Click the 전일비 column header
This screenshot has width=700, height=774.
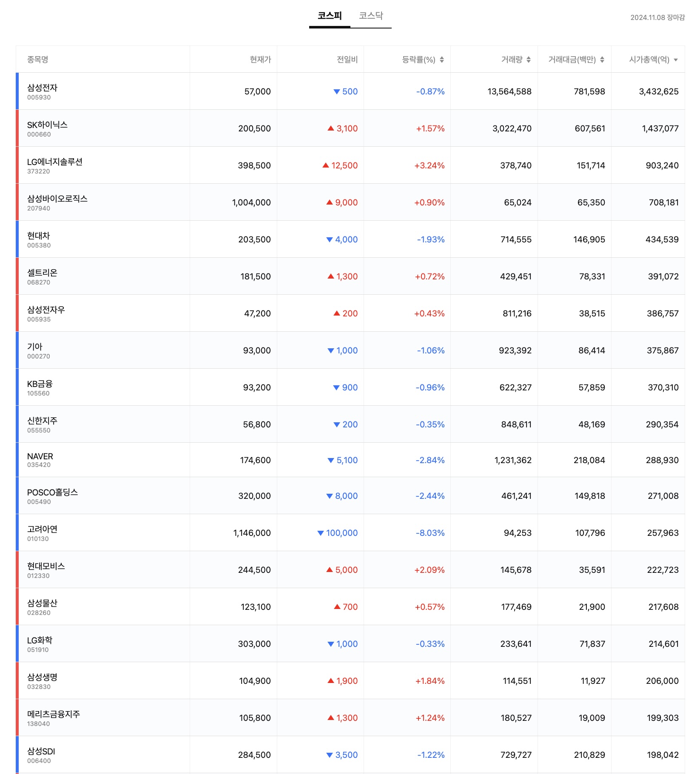pos(347,60)
